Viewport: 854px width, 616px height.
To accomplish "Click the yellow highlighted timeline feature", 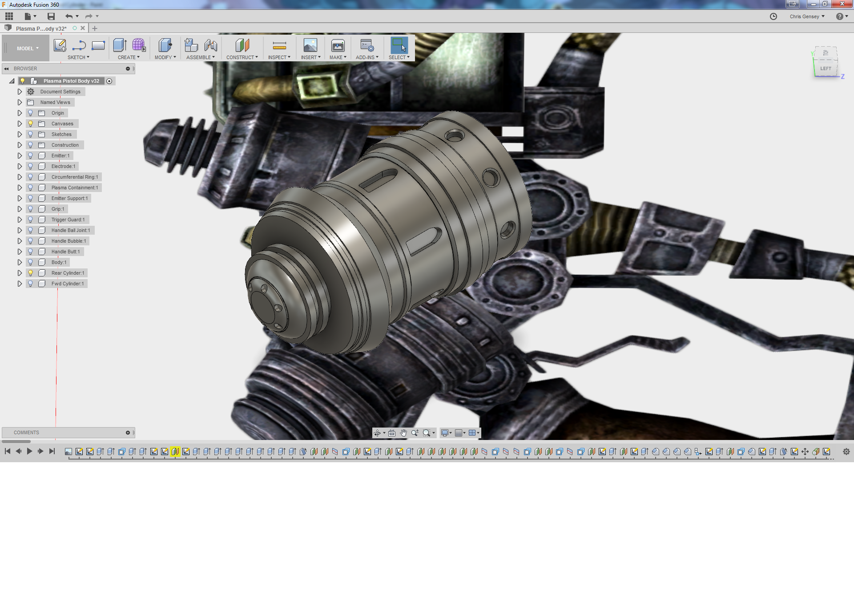I will tap(175, 452).
